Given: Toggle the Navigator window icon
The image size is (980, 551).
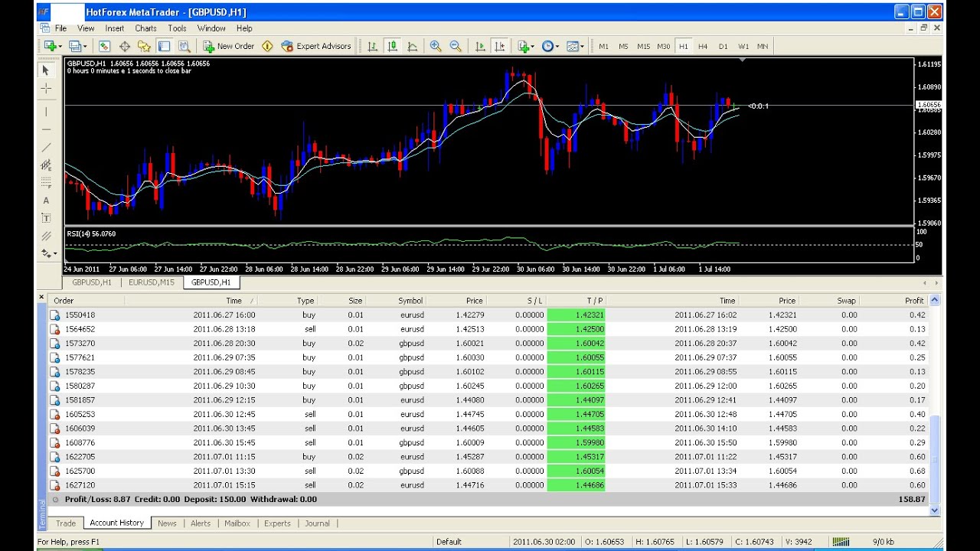Looking at the screenshot, I should tap(144, 46).
